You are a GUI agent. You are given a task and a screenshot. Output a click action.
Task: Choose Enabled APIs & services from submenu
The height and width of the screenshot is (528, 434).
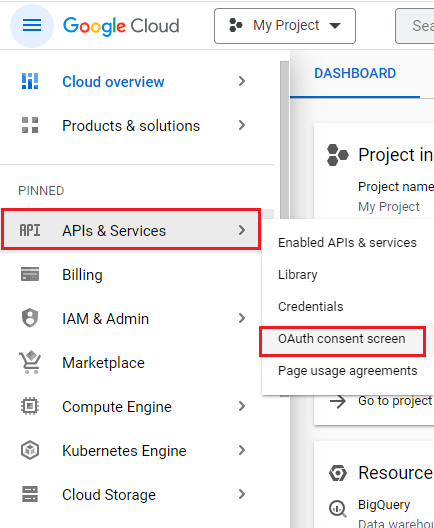[x=347, y=242]
